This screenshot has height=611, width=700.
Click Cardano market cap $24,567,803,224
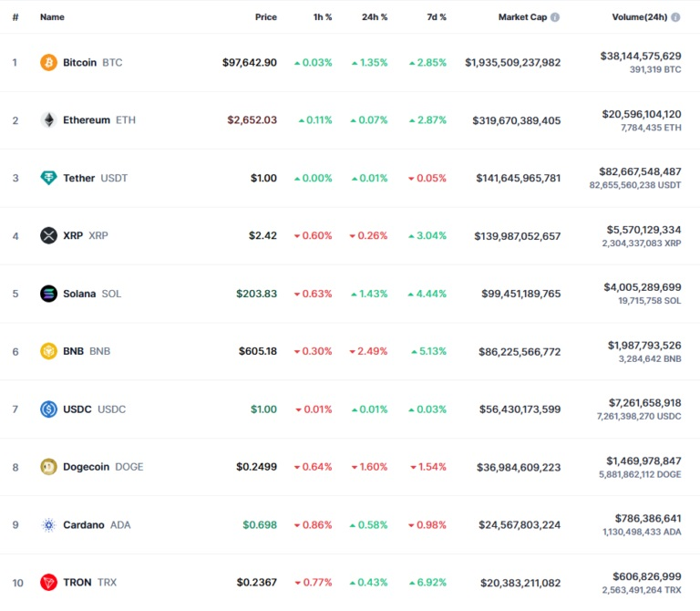[520, 524]
